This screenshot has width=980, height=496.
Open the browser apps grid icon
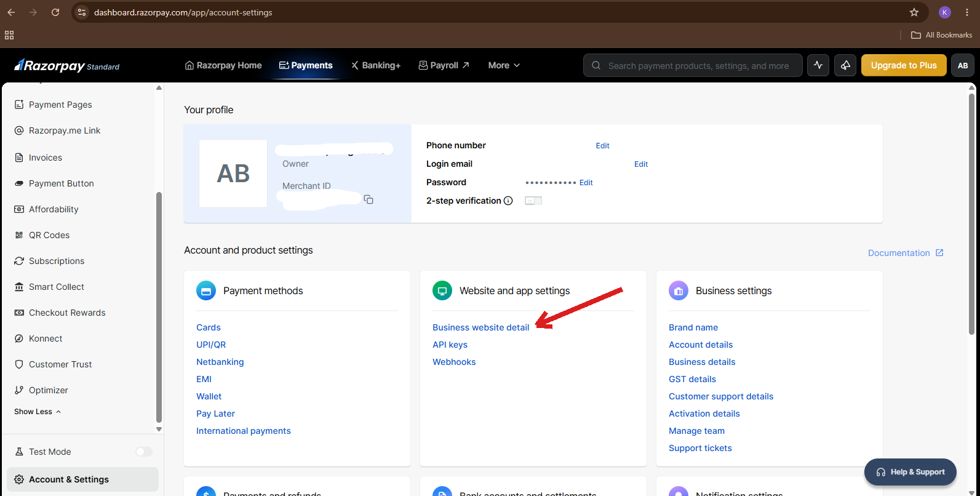pyautogui.click(x=9, y=35)
